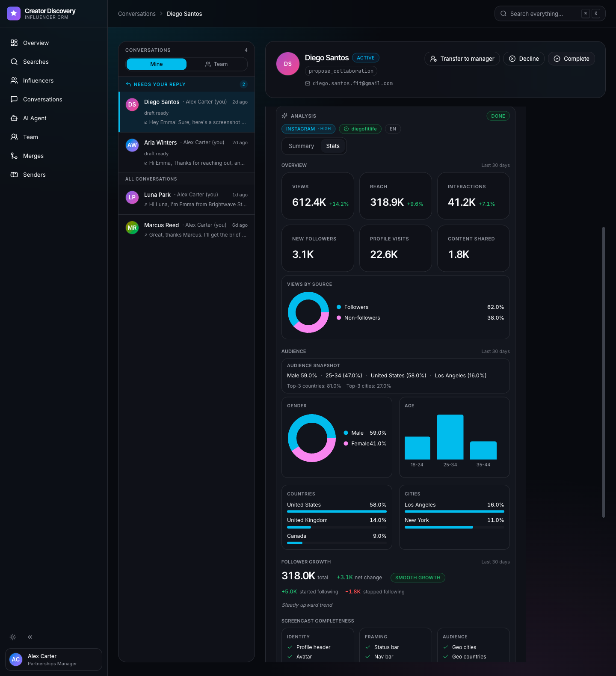Click the Gender donut chart

coord(312,438)
